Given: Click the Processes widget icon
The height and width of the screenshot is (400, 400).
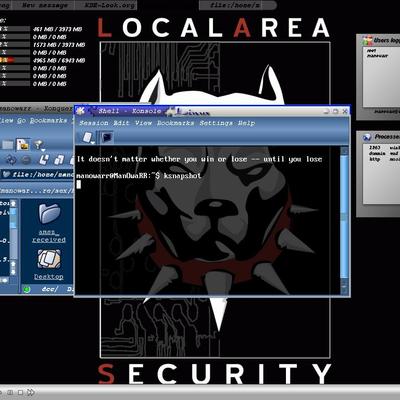Looking at the screenshot, I should (367, 137).
